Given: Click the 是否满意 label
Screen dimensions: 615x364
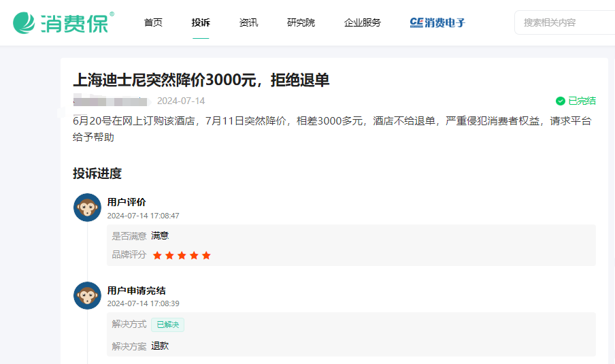Looking at the screenshot, I should click(129, 236).
